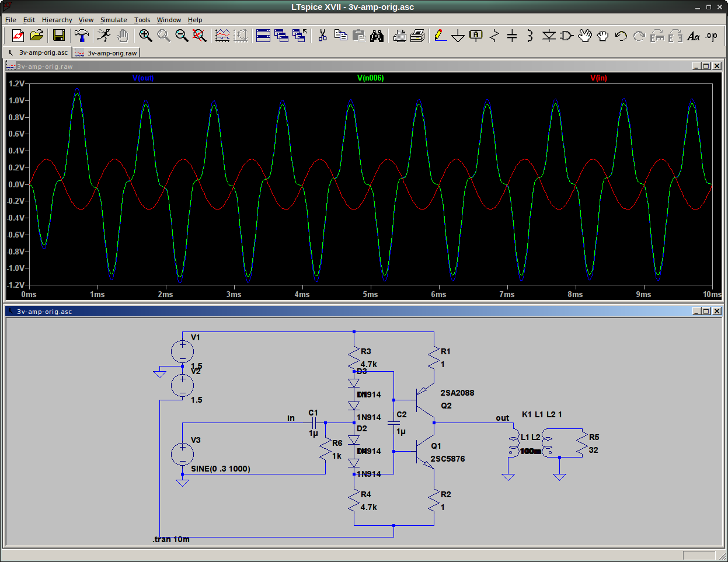Select the Label Net tool

coord(476,36)
